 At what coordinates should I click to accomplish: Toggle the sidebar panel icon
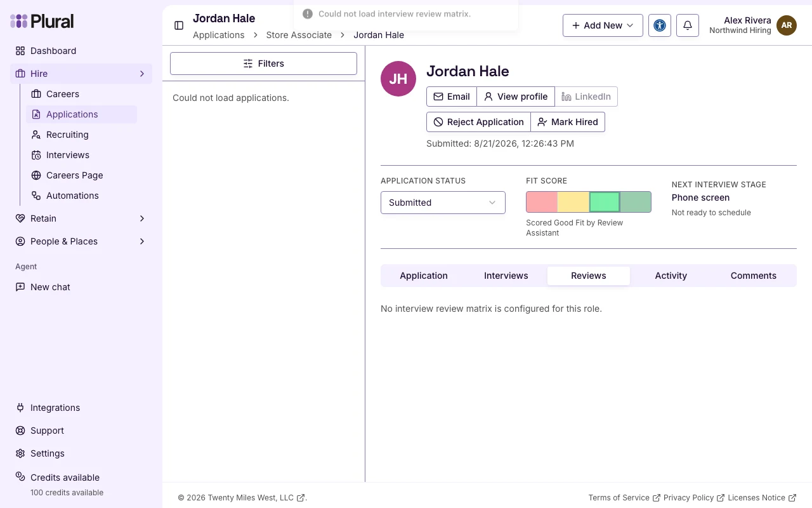(179, 25)
